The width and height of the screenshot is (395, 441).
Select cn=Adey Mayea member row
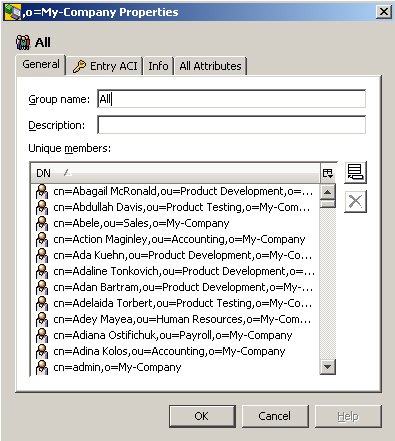coord(175,319)
